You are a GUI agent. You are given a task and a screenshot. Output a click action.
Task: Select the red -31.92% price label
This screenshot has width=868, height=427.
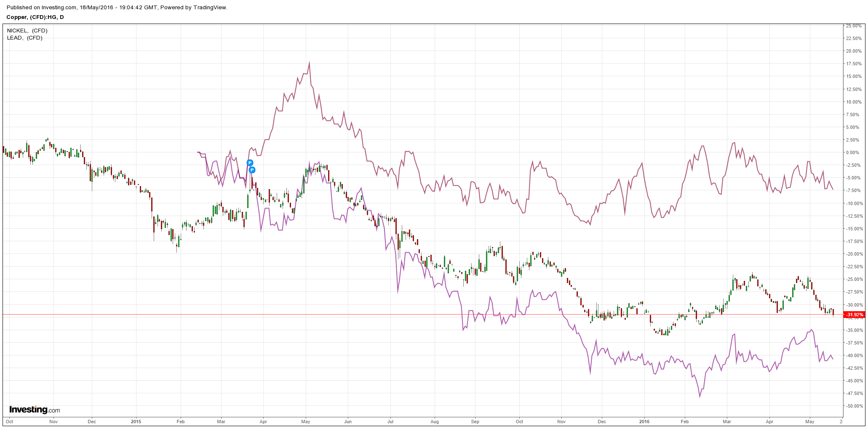click(854, 315)
